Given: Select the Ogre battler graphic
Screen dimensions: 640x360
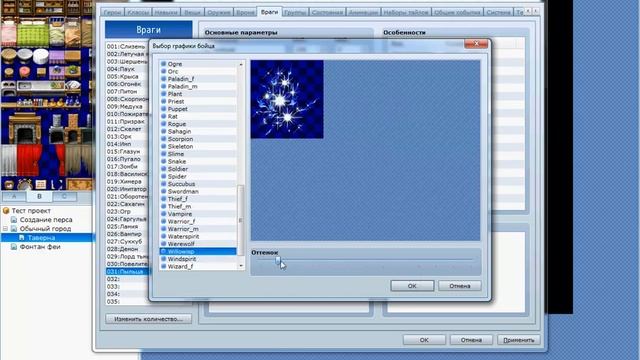Looking at the screenshot, I should coord(198,64).
